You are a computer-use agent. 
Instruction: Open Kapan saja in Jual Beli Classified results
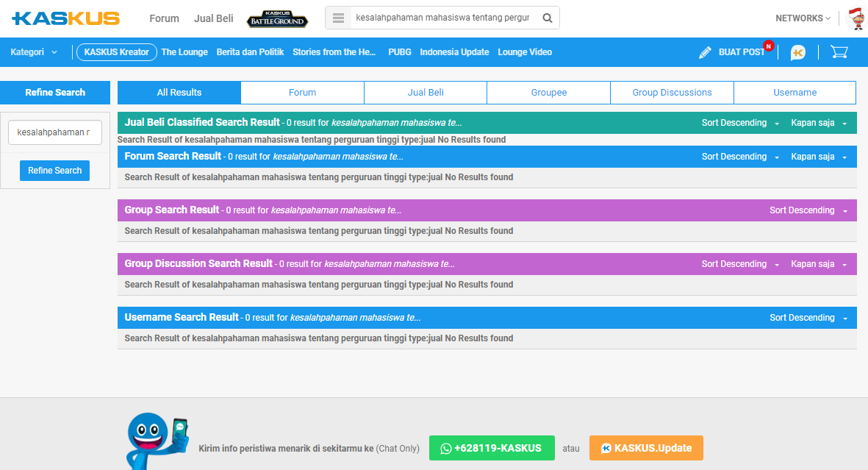click(x=819, y=123)
